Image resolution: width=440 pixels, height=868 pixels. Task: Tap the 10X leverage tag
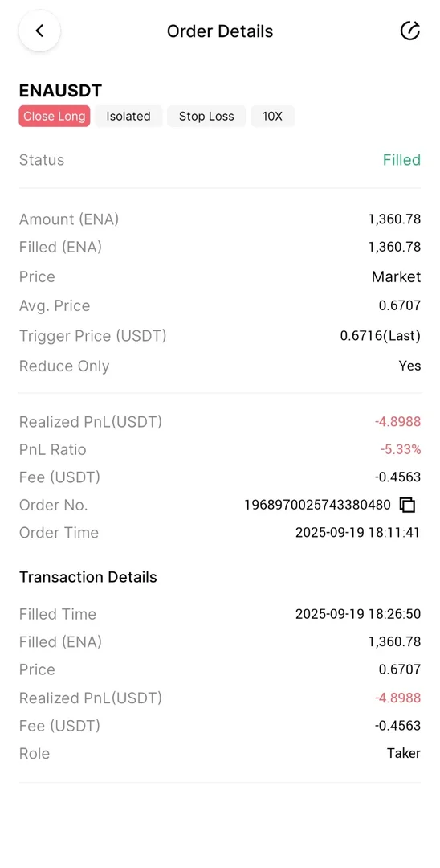pyautogui.click(x=272, y=117)
